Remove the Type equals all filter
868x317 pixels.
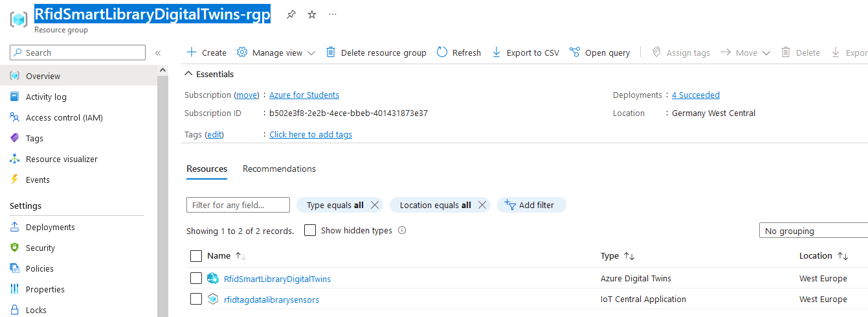[x=375, y=205]
